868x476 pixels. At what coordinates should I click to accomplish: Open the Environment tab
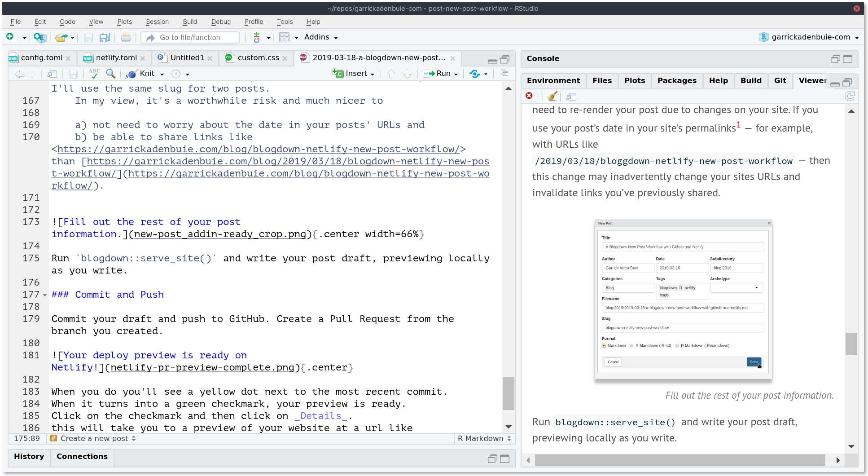(553, 80)
